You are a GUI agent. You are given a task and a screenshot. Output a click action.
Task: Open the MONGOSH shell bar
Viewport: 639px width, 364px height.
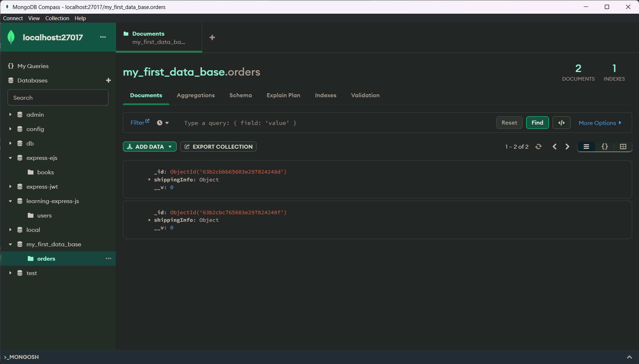[319, 357]
